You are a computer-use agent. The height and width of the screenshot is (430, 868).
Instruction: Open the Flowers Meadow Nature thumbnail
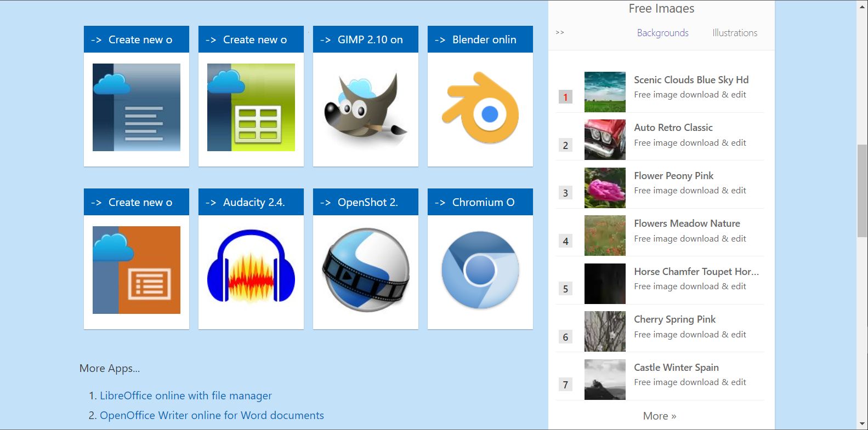point(605,236)
